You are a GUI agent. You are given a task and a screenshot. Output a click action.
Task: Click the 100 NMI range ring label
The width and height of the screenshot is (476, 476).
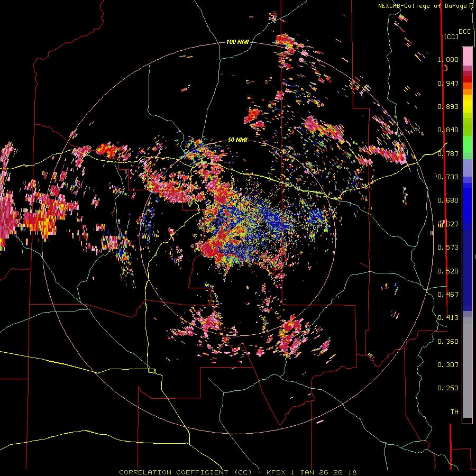tap(237, 42)
